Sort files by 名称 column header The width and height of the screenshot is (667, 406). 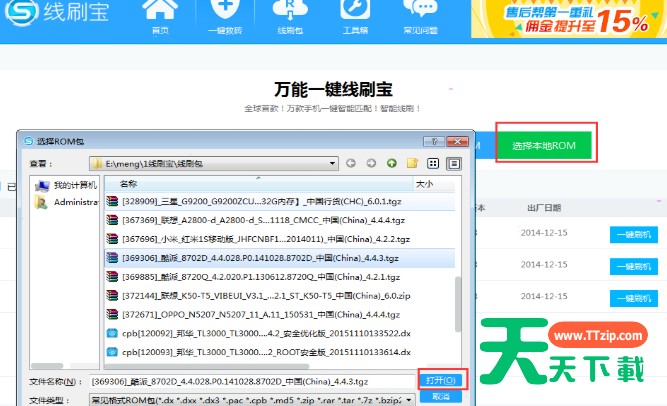(259, 184)
